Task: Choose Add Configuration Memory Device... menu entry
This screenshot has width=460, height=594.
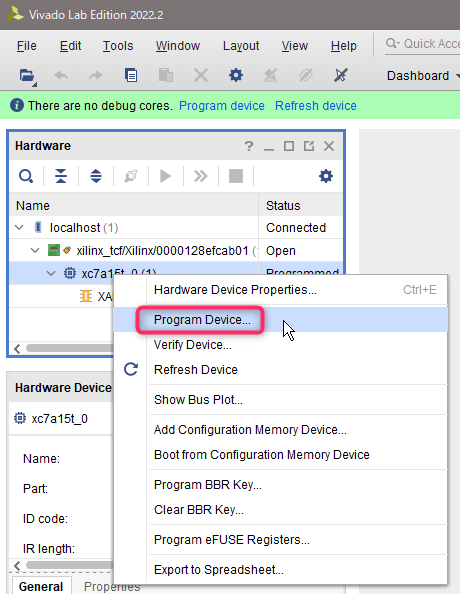Action: pos(280,430)
